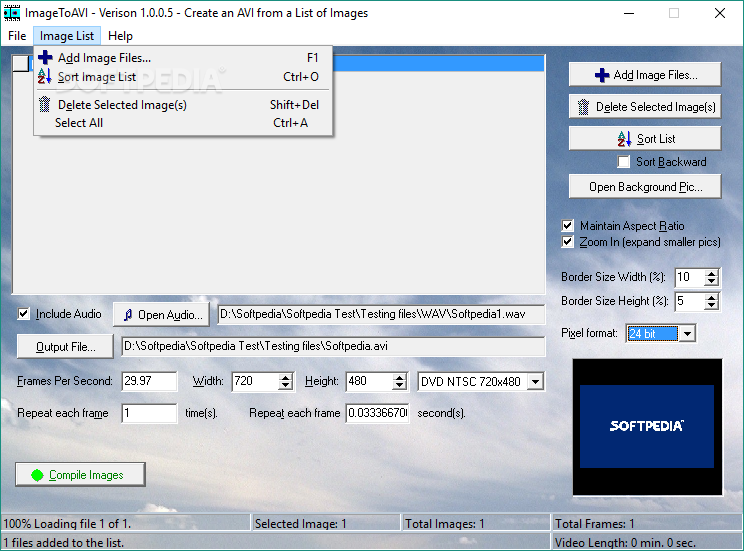Decrease the video Height spinner
Image resolution: width=744 pixels, height=551 pixels.
point(400,385)
